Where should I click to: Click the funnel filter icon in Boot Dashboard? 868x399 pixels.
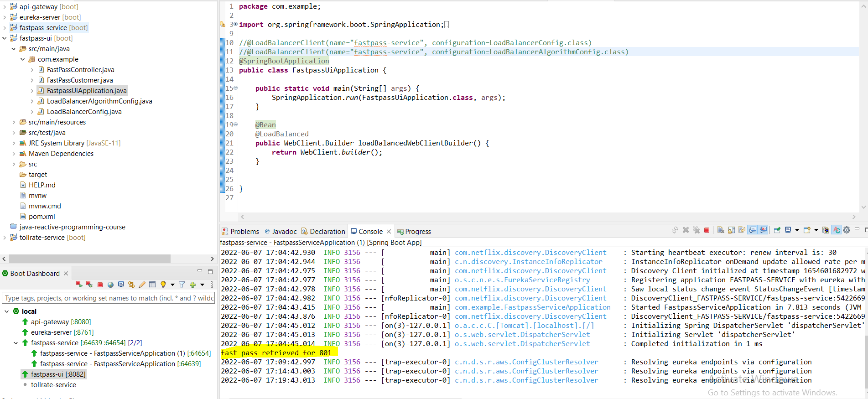click(x=182, y=285)
